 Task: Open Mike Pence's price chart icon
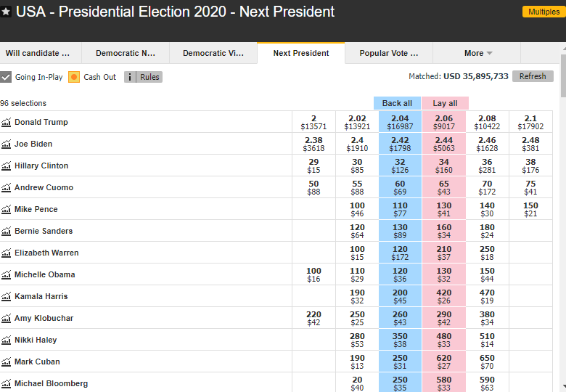click(7, 210)
